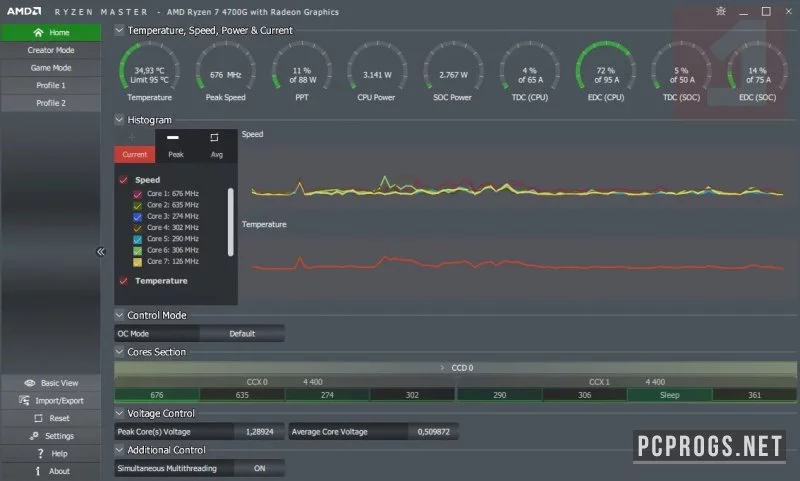Click core bar showing 361

[755, 395]
